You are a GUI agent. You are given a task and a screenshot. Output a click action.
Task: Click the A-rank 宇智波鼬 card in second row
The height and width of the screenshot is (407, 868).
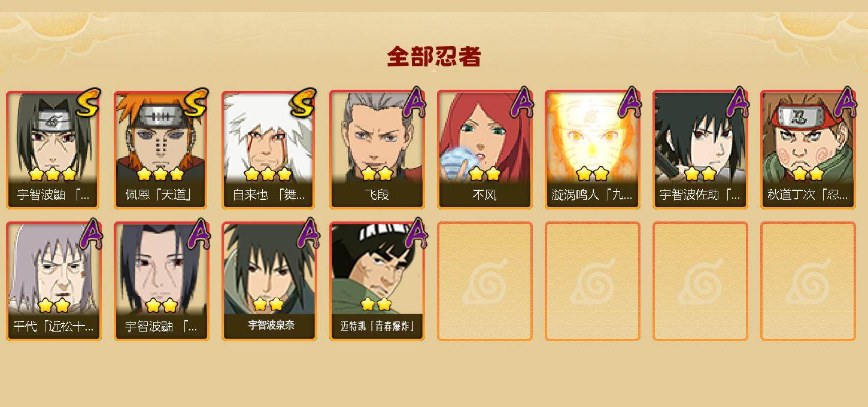(161, 281)
